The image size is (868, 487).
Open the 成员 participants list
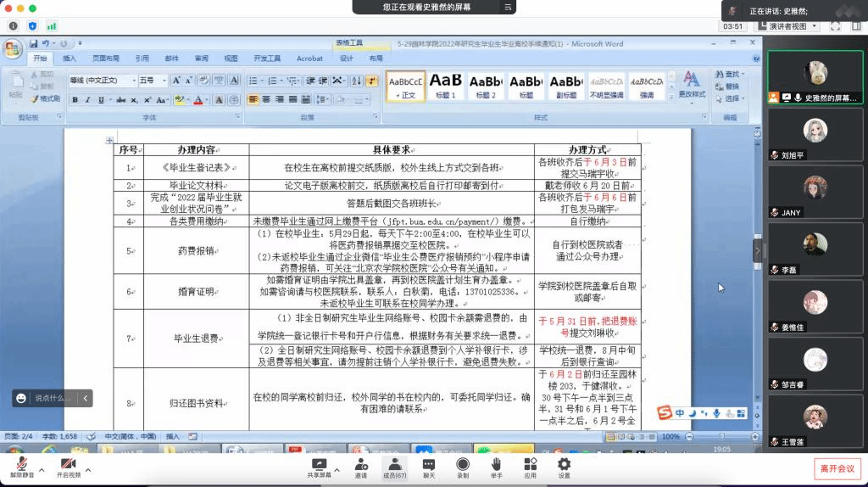pos(394,464)
